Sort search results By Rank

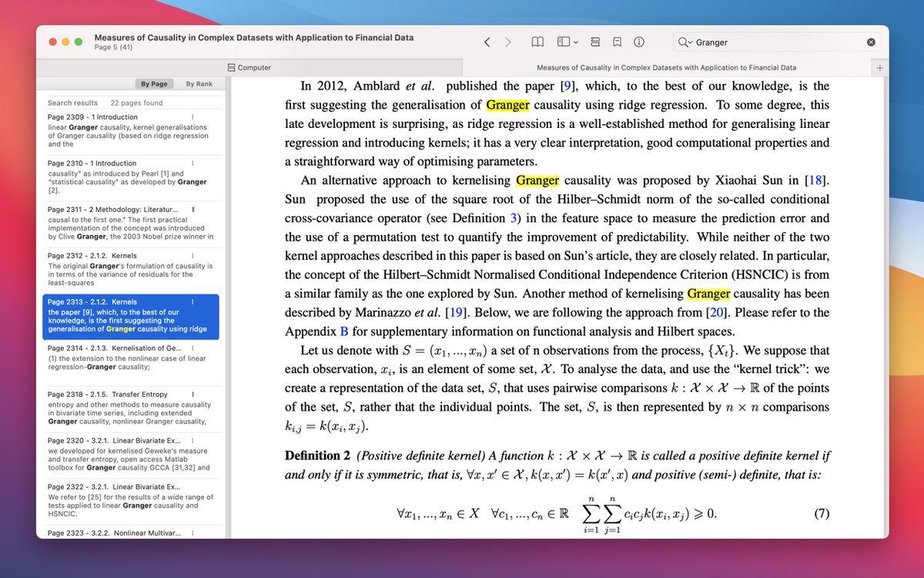199,83
